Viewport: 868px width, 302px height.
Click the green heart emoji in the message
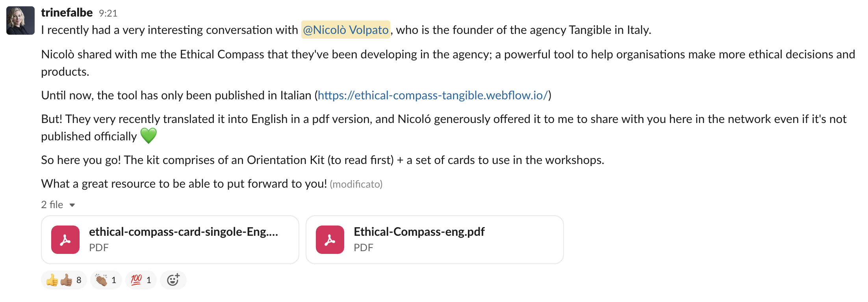click(x=148, y=135)
